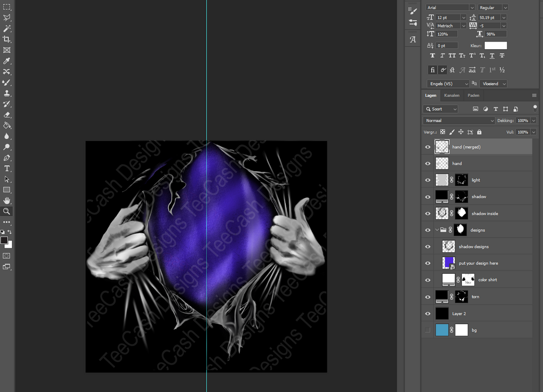
Task: Select the Rectangle shape tool
Action: [6, 190]
